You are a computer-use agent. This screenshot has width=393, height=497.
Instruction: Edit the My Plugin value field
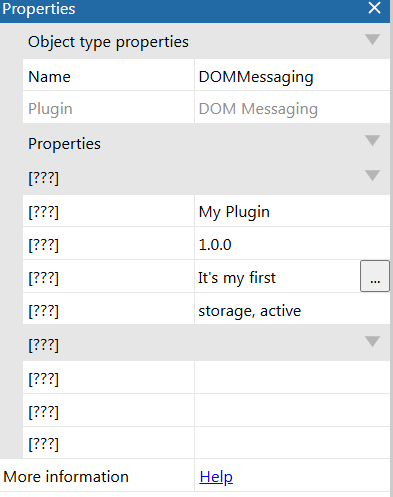tap(292, 211)
